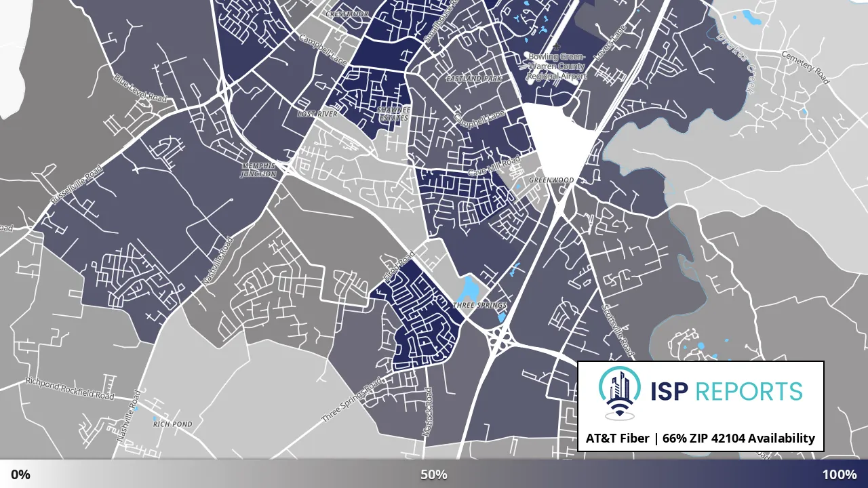Select the SHAWNEE ESTATES neighborhood label
Screen dimensions: 868x488
(393, 113)
